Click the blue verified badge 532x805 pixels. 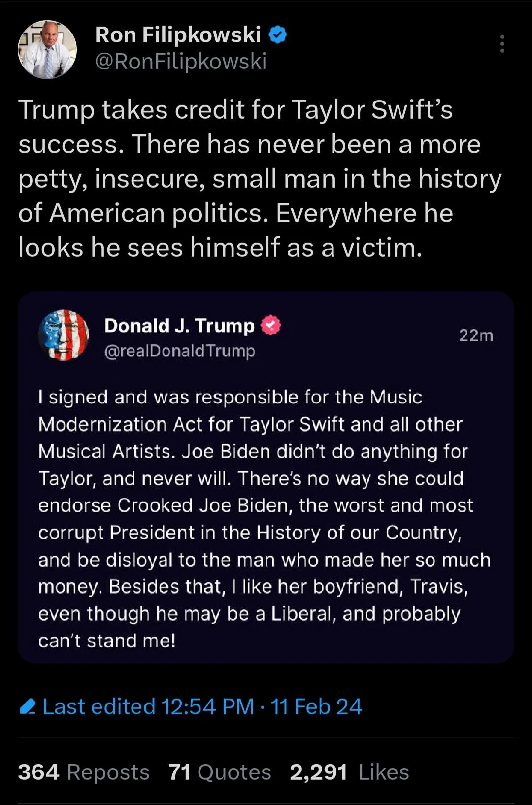coord(278,35)
